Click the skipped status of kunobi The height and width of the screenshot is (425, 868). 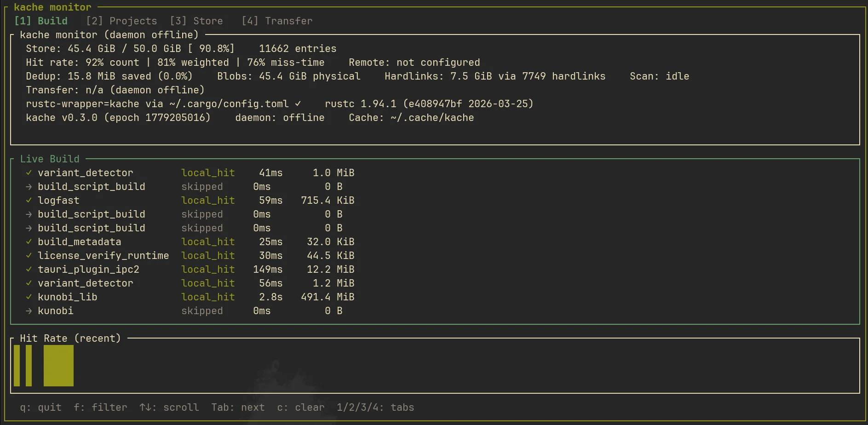202,311
